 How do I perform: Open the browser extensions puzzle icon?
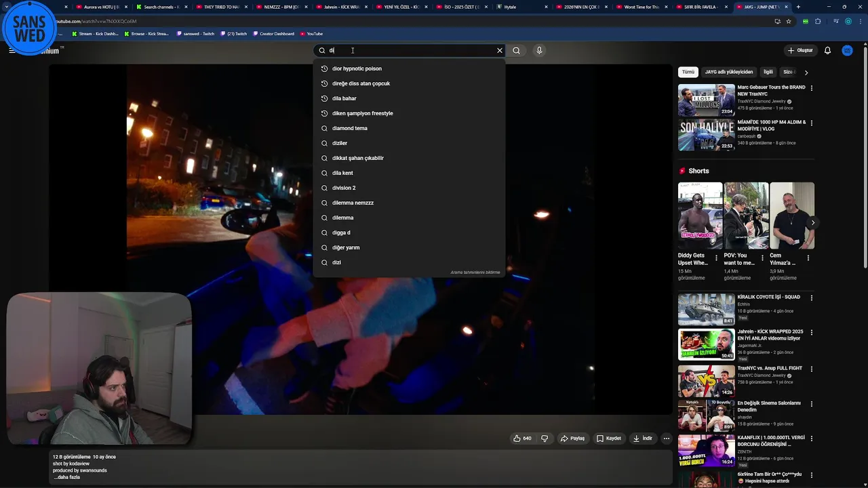pyautogui.click(x=818, y=21)
